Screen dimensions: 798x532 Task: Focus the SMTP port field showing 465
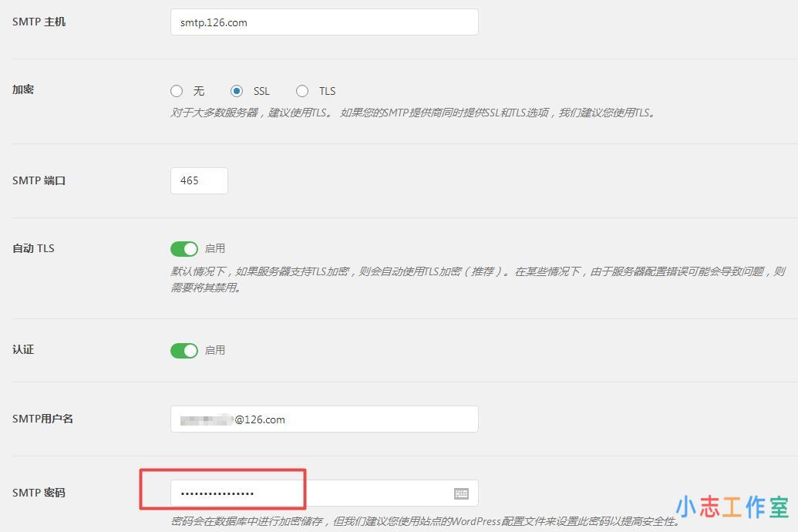point(199,180)
